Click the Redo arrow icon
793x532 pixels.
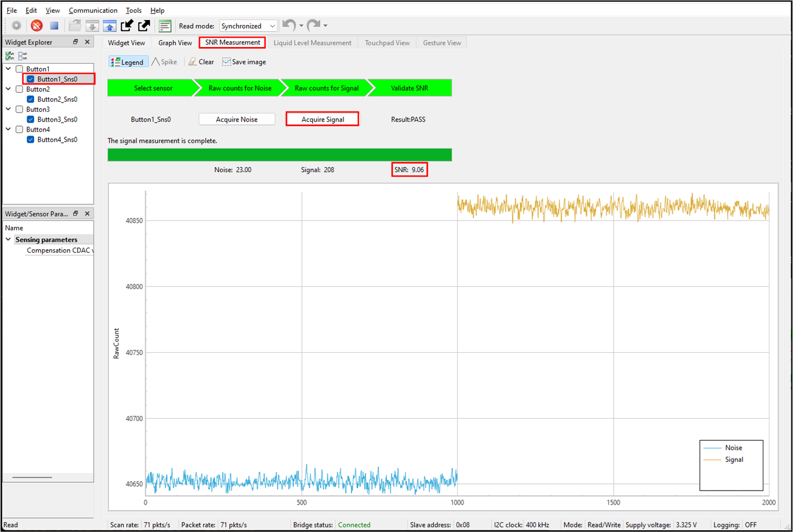tap(313, 25)
